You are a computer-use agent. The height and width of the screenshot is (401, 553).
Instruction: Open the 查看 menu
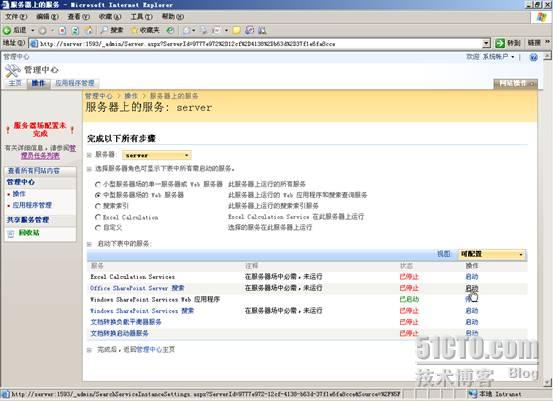[x=79, y=17]
